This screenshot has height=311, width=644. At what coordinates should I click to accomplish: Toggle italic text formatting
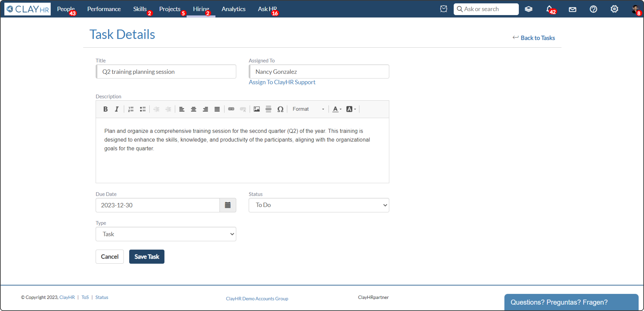tap(116, 109)
